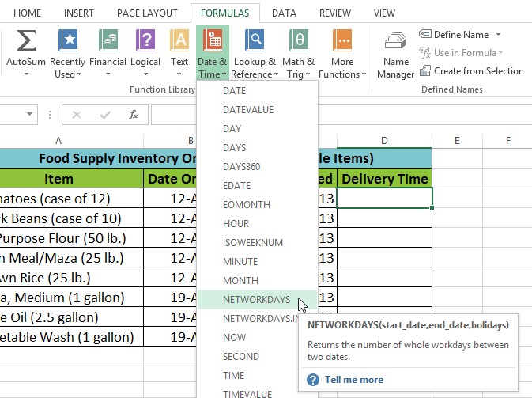
Task: Expand the AutoSum dropdown arrow
Action: pos(26,74)
